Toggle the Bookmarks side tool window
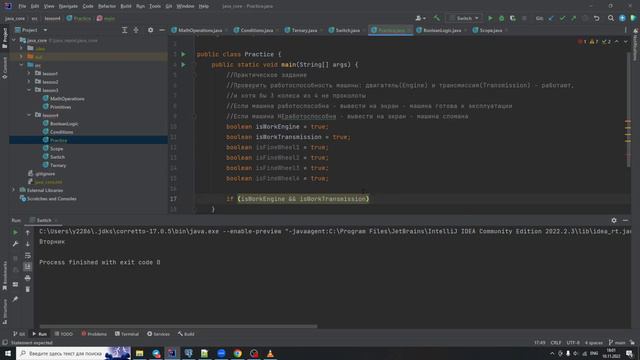This screenshot has height=360, width=640. click(x=4, y=276)
